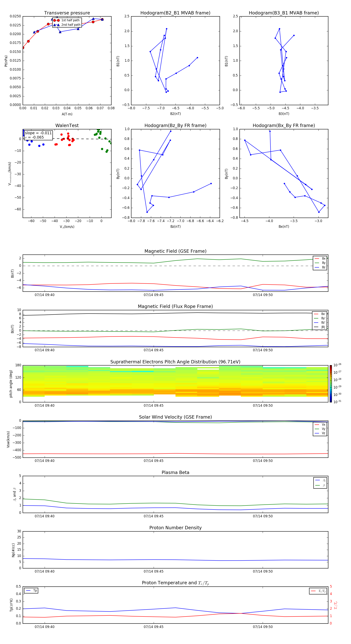The height and width of the screenshot is (644, 351).
Task: Click the 'Proton Temperature and Te/Tp' title
Action: (x=175, y=583)
